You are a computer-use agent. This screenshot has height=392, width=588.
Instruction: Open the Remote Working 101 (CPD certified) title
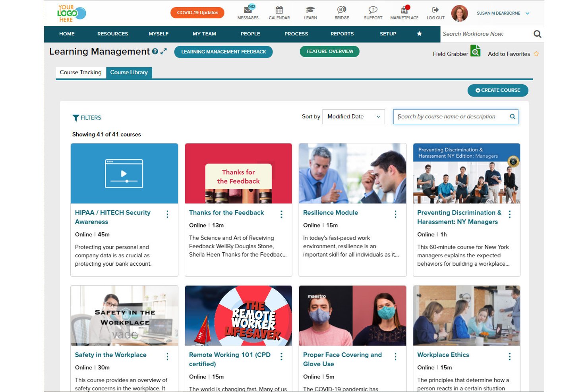pos(230,359)
